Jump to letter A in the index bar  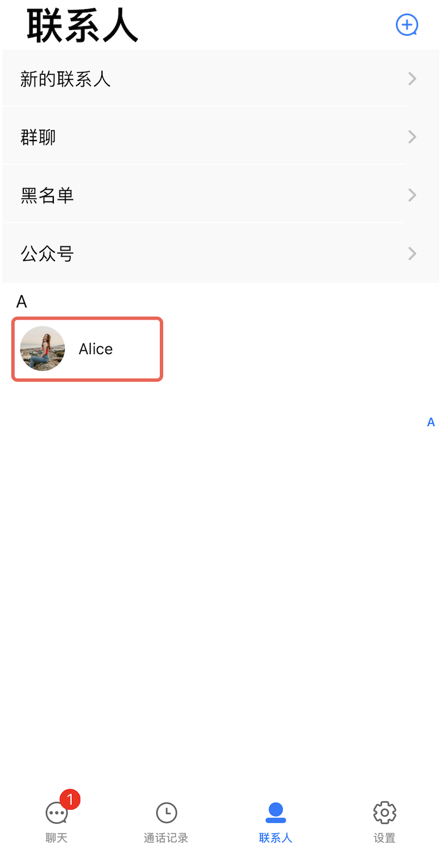click(431, 422)
